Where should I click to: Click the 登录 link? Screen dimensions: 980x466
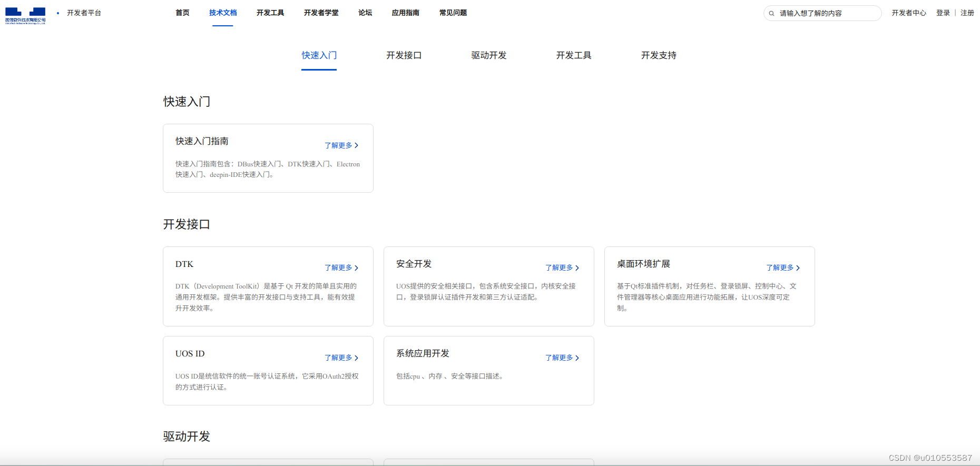[943, 13]
